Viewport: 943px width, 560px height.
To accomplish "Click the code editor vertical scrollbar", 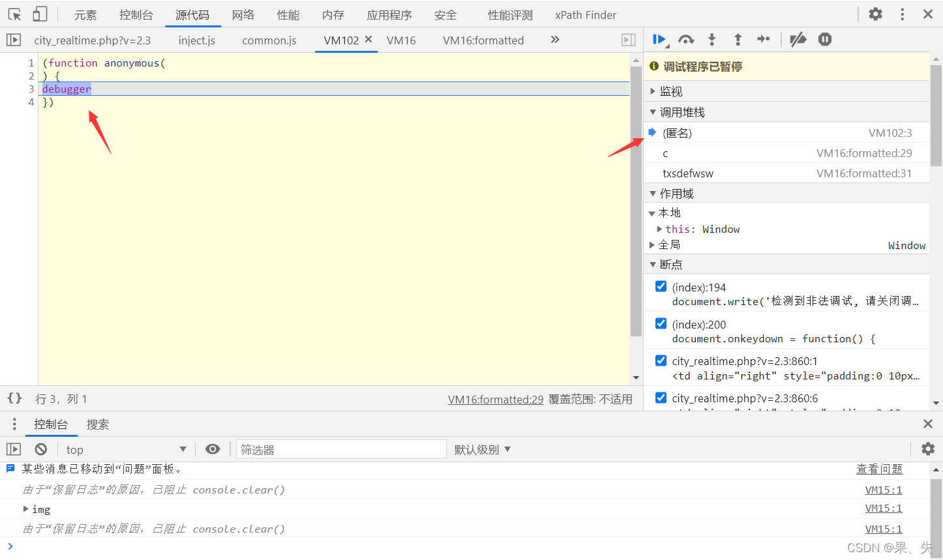I will (x=636, y=201).
